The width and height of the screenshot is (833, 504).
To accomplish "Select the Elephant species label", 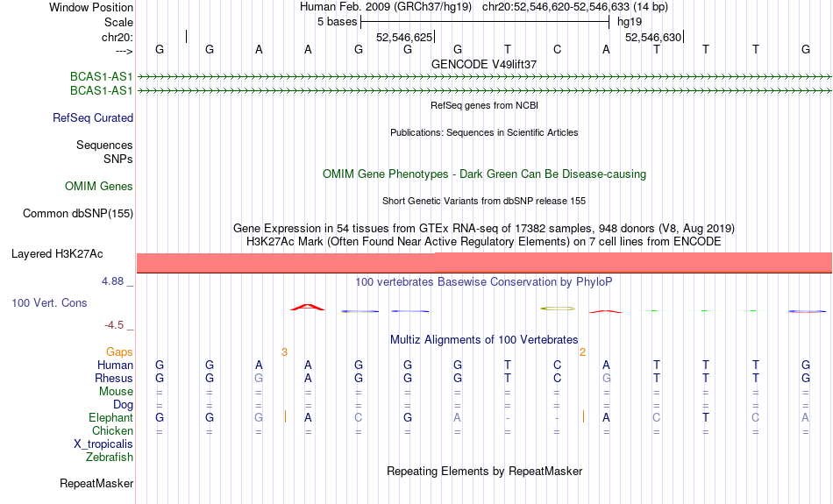I will coord(110,417).
